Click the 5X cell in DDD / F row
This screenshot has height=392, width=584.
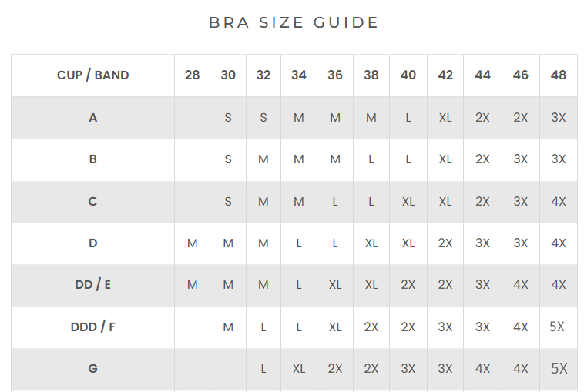click(x=557, y=327)
